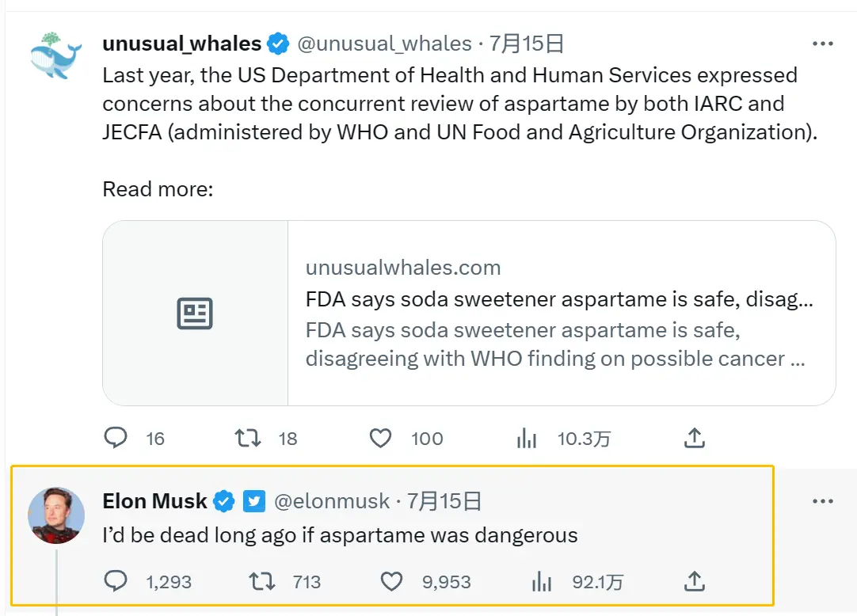View analytics of unusual_whales tweet
The image size is (857, 616).
(527, 438)
